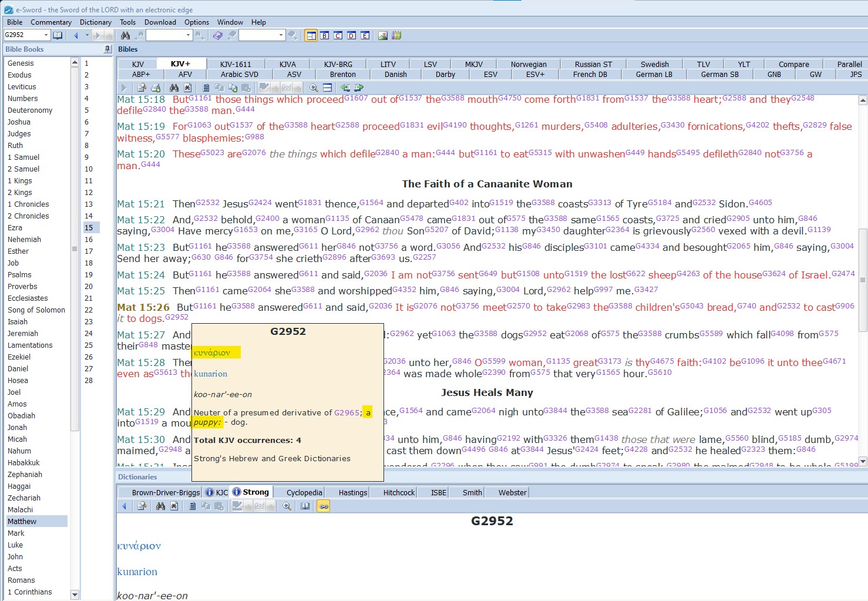This screenshot has width=868, height=601.
Task: Click the split view icon in Bible toolbar
Action: click(x=327, y=88)
